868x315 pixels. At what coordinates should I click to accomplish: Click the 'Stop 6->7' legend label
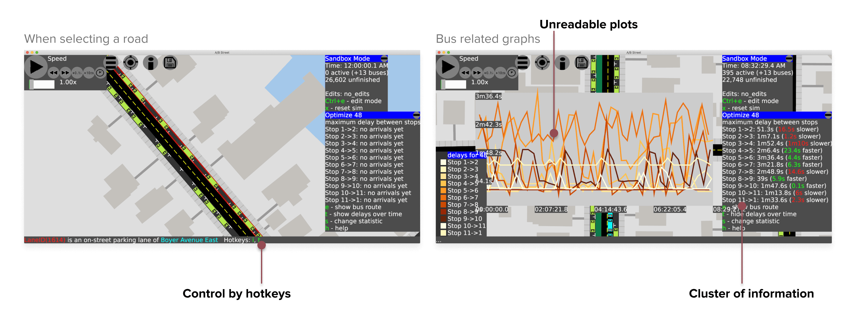click(x=463, y=198)
